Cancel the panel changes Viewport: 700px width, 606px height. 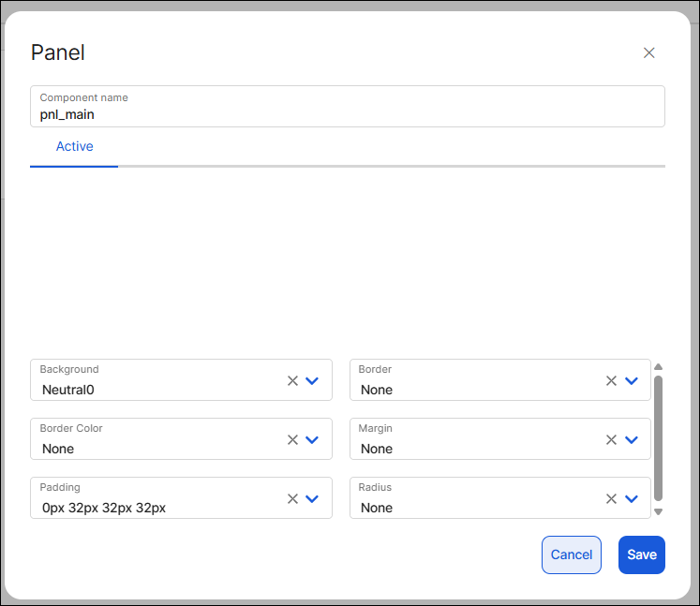(571, 554)
